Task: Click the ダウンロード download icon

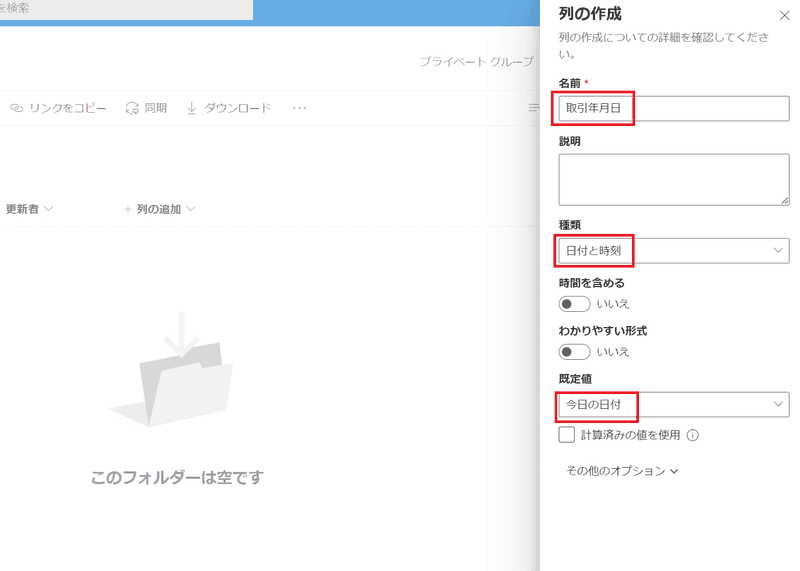Action: [192, 108]
